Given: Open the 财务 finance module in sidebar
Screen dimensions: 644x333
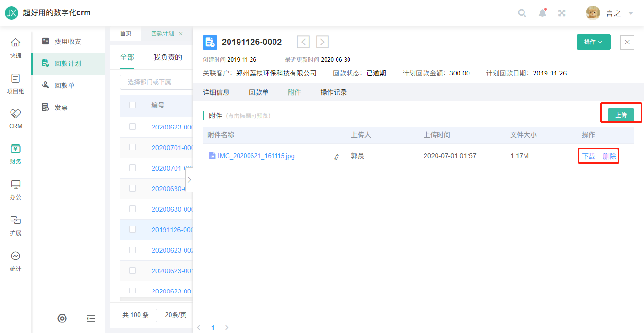Looking at the screenshot, I should tap(15, 154).
